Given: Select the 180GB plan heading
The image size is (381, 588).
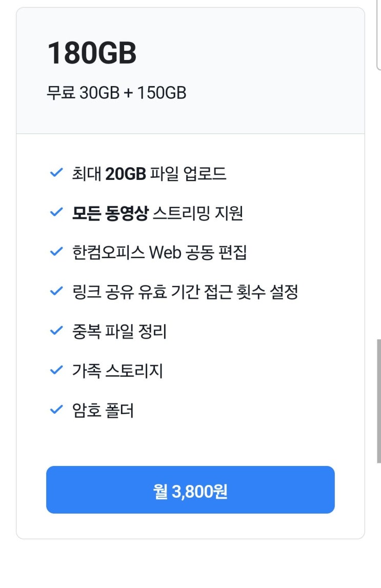Looking at the screenshot, I should click(92, 54).
